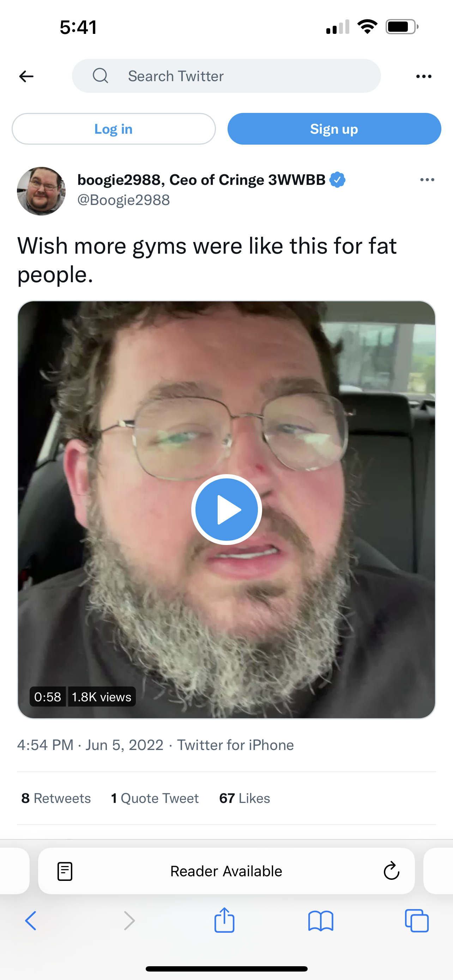Tap the blue verified badge
The height and width of the screenshot is (980, 453).
pos(337,180)
